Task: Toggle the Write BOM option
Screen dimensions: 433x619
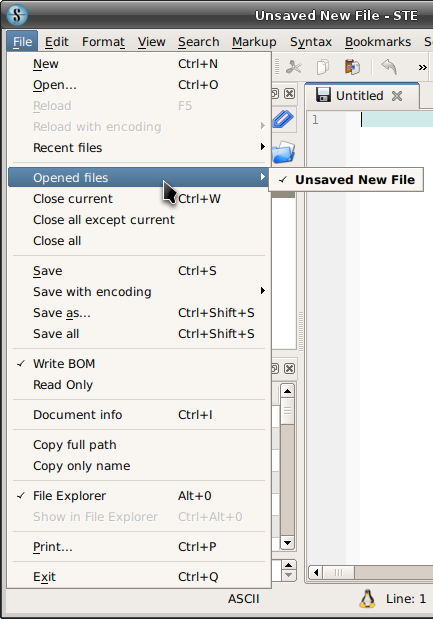Action: tap(139, 364)
